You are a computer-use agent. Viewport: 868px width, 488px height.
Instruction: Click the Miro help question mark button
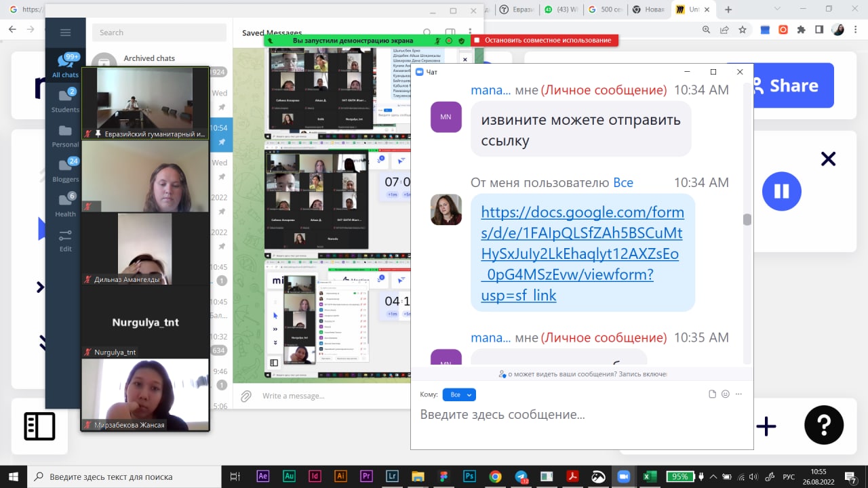[823, 425]
